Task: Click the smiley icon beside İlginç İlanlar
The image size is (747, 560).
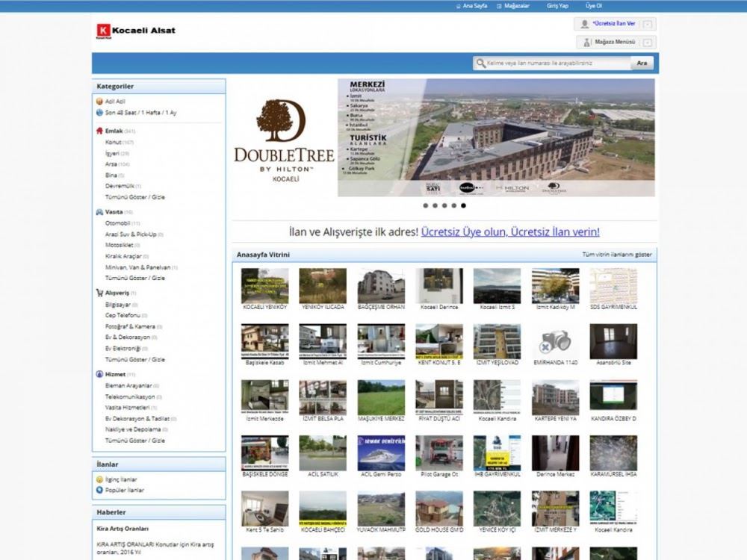Action: 99,479
